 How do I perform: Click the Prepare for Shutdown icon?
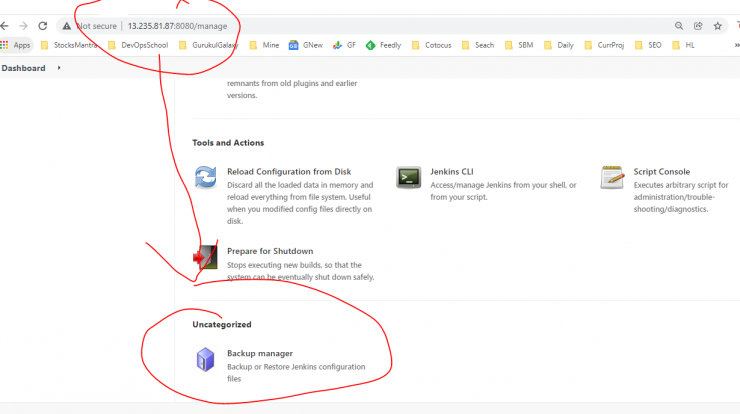coord(205,257)
